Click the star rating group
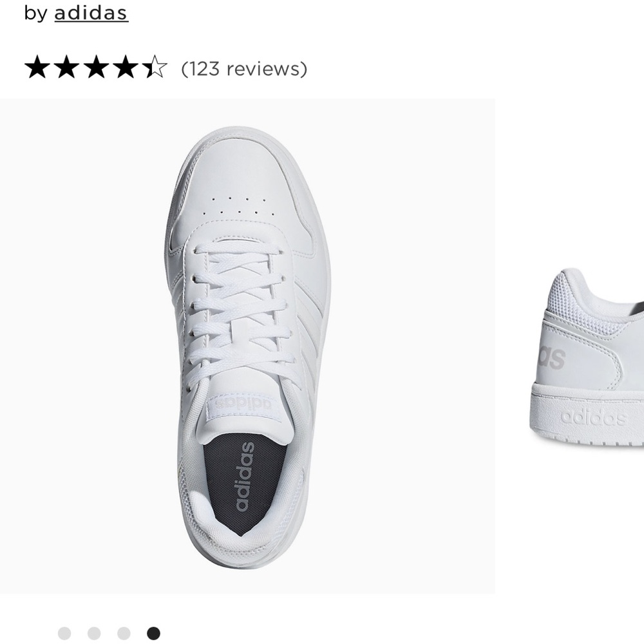 97,67
